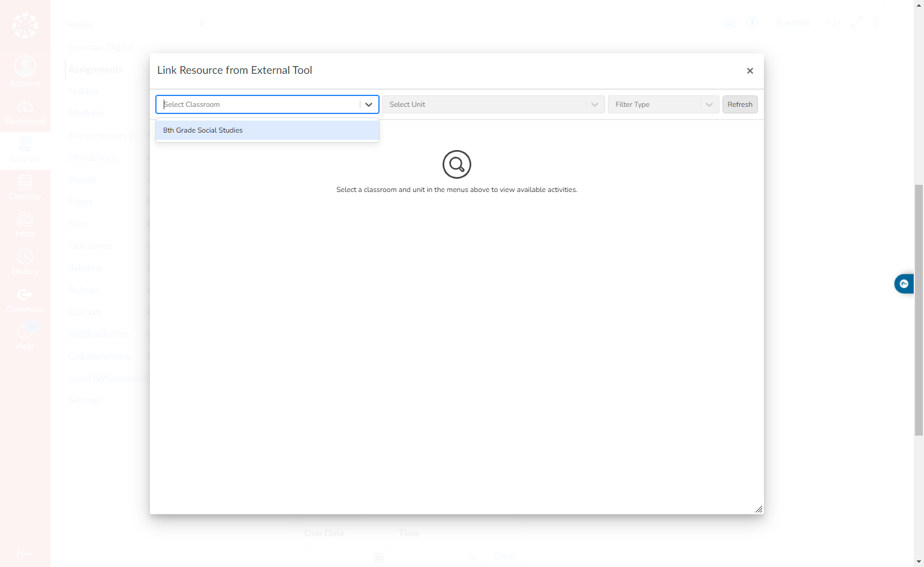
Task: Click the Clear link near Time
Action: [504, 557]
